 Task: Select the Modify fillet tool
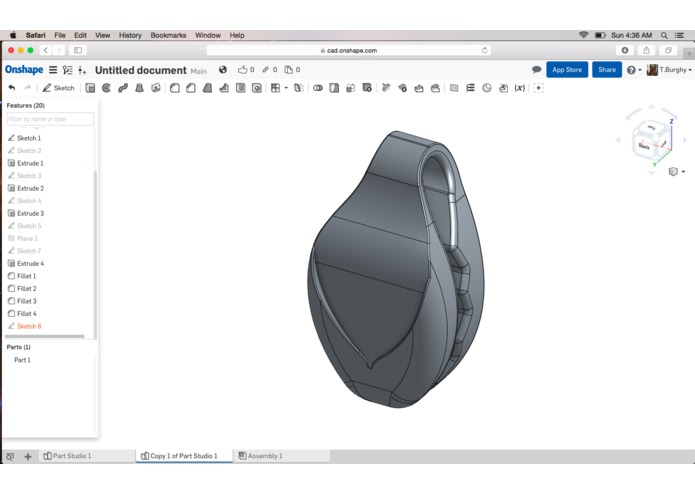386,88
